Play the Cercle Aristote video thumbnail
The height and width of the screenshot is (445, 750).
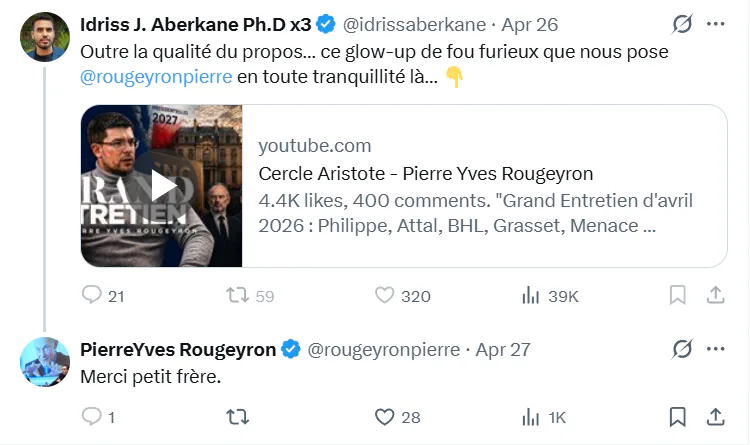point(162,186)
